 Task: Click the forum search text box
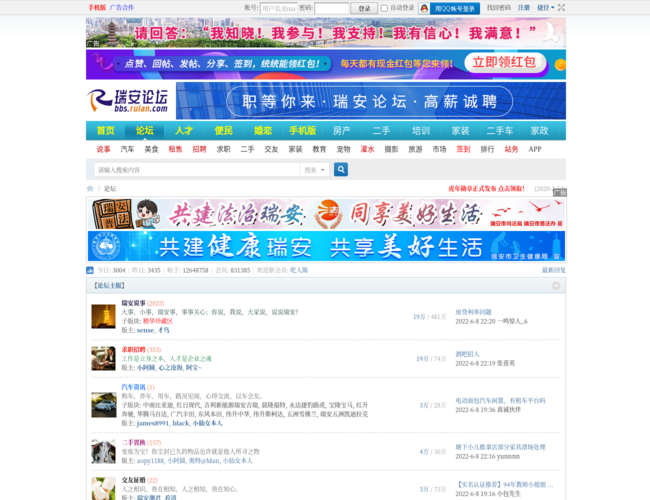pos(196,170)
